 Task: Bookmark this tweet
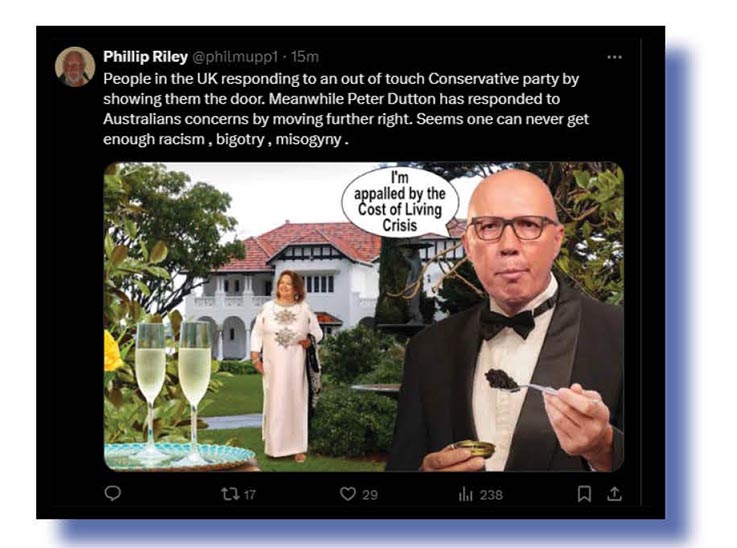tap(585, 494)
